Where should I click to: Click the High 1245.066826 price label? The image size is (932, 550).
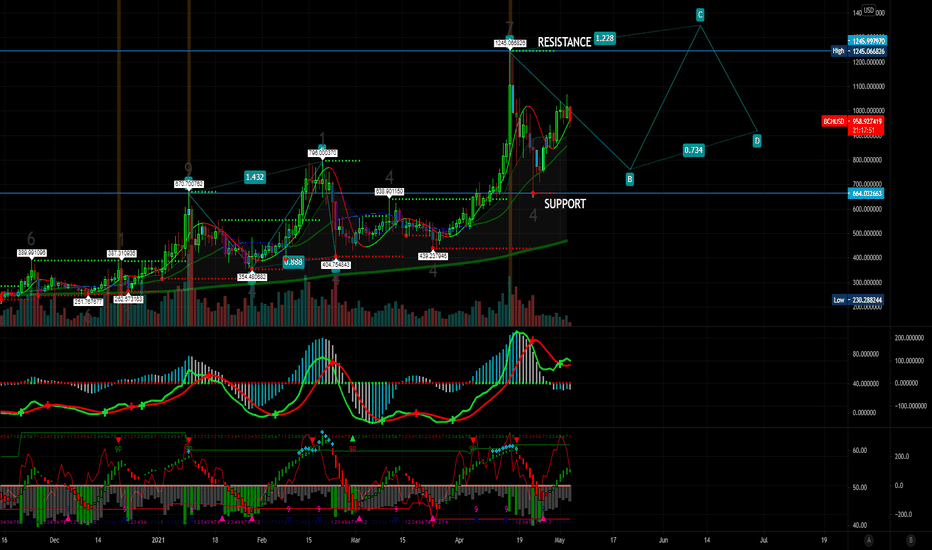[859, 51]
